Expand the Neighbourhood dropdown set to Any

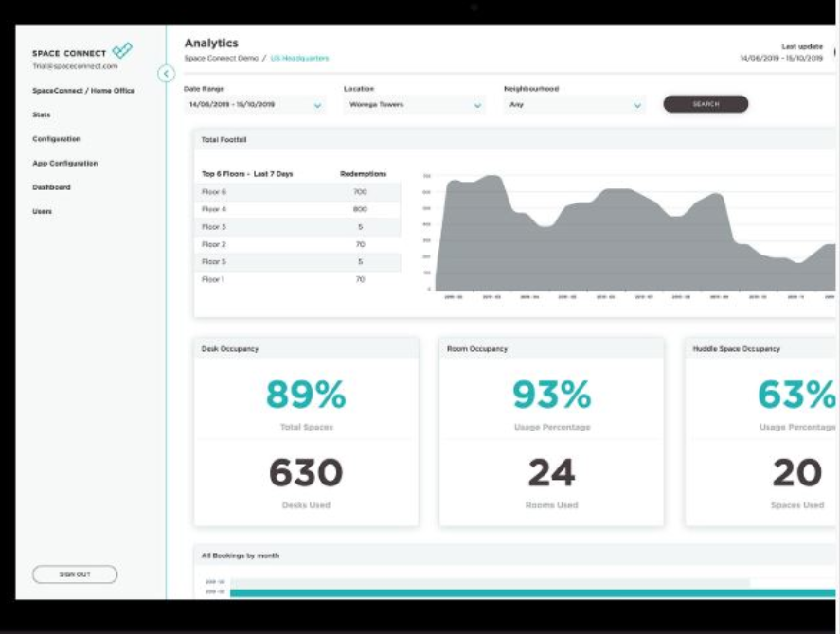click(x=574, y=104)
